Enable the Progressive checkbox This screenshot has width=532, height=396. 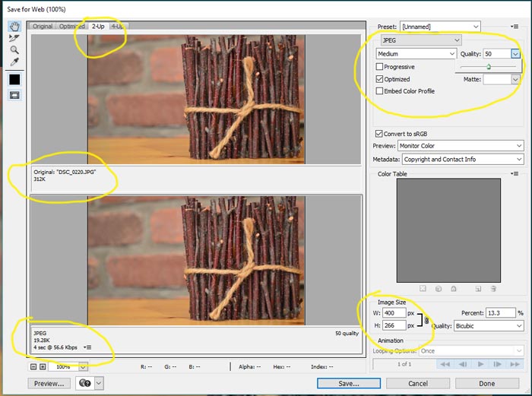pos(380,67)
